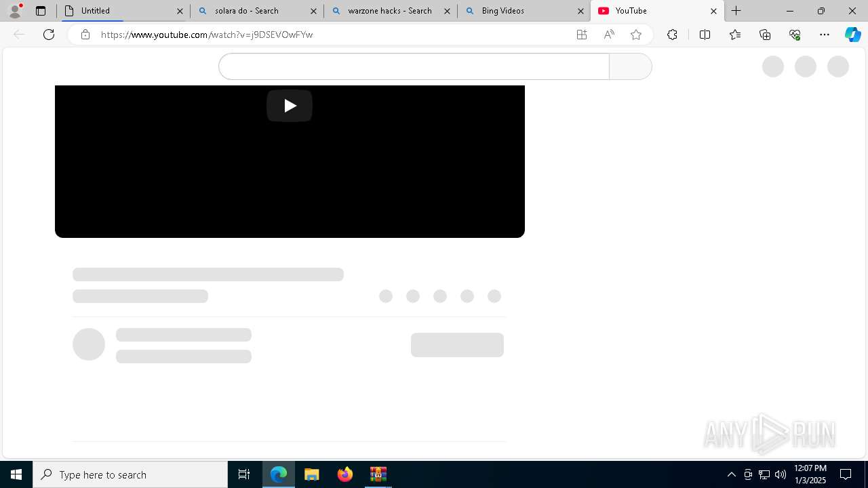Close the warzone hacks - Search tab
Screen dimensions: 868x488
(x=447, y=11)
